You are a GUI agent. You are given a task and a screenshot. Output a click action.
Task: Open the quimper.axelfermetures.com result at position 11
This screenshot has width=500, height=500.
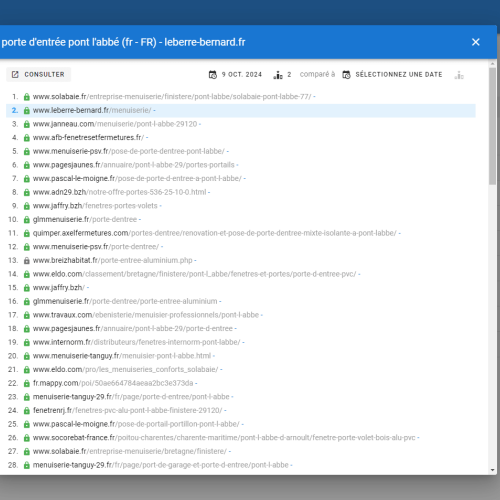[x=215, y=233]
